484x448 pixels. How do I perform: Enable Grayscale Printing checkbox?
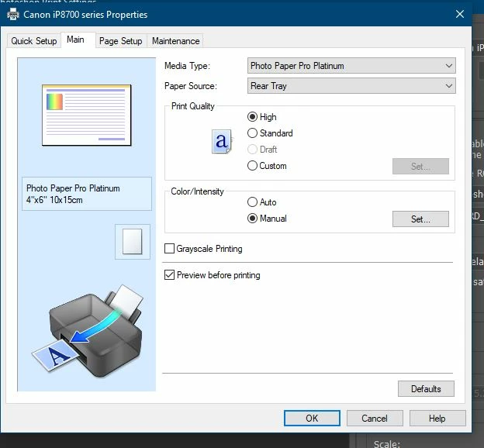point(169,249)
